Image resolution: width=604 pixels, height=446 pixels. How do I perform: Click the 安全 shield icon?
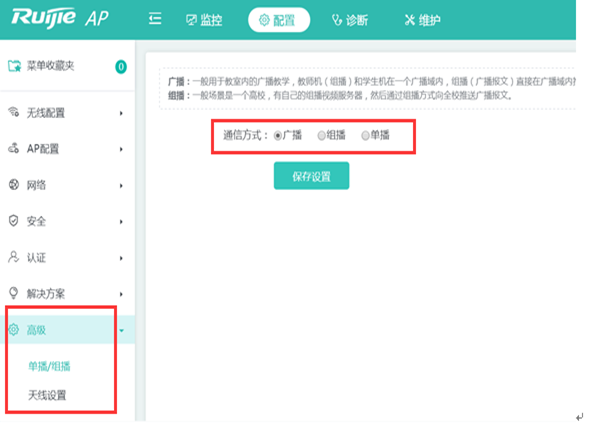14,221
